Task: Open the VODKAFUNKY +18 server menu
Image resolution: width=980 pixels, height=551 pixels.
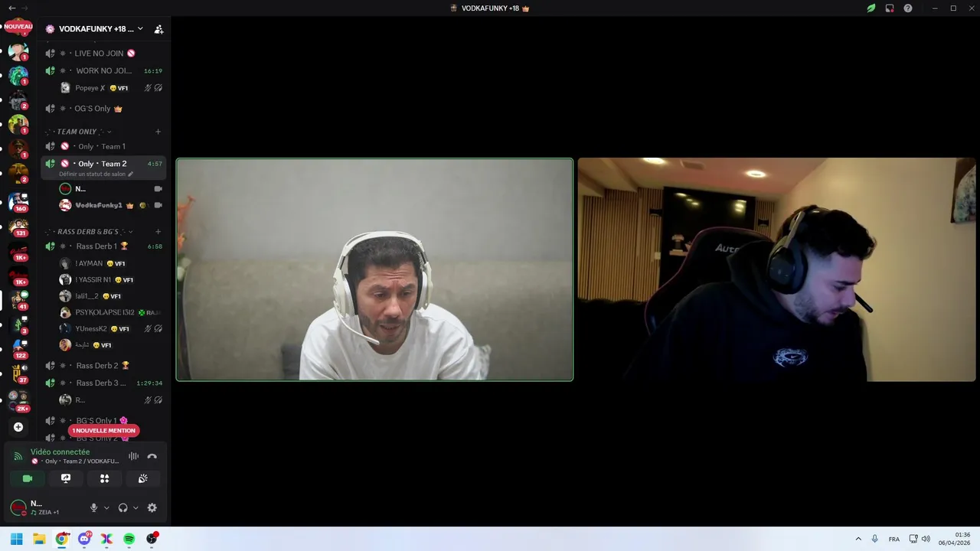Action: click(x=95, y=29)
